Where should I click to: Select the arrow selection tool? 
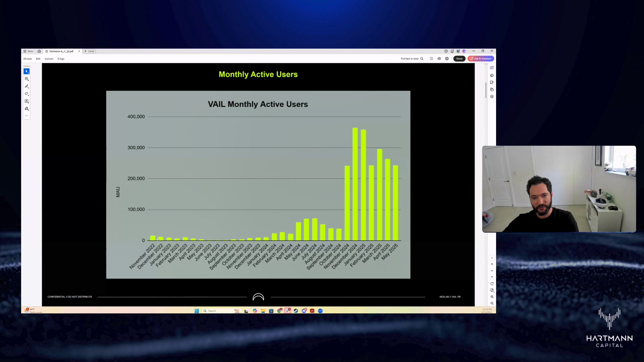click(26, 71)
